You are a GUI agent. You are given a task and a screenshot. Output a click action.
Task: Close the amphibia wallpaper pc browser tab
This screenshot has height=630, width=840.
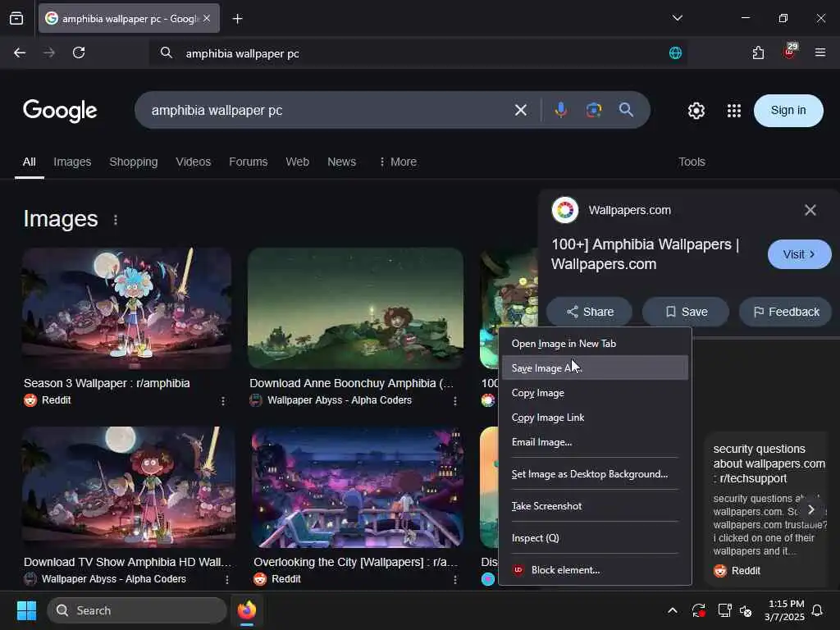pos(207,19)
